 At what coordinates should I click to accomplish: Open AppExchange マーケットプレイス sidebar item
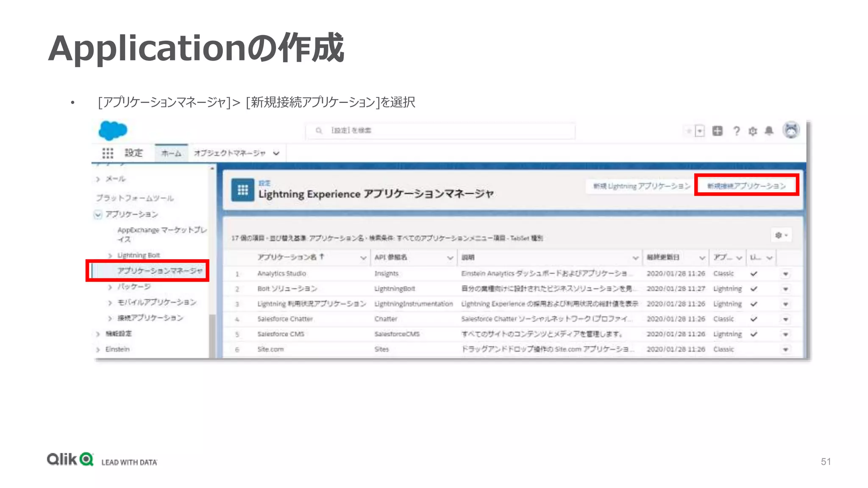(x=162, y=234)
